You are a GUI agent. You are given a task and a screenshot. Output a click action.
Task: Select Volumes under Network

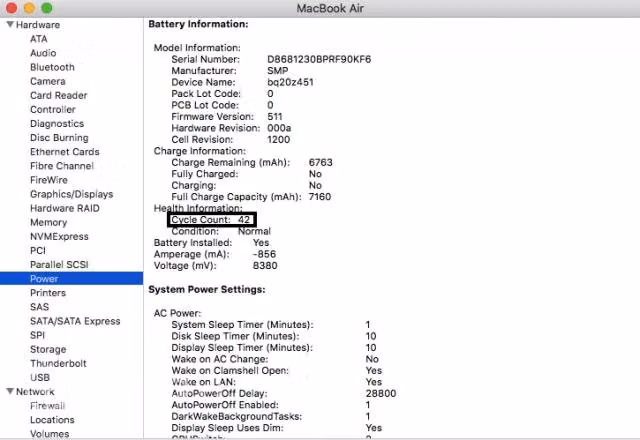click(x=49, y=433)
